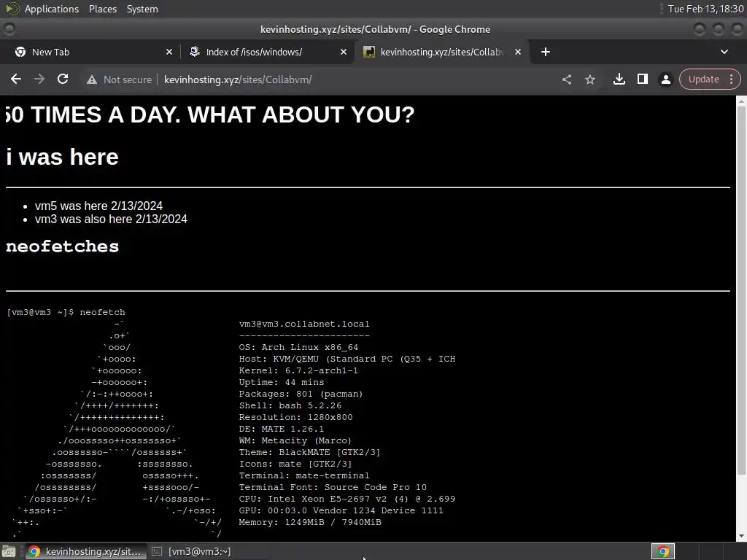Share this page via share icon
This screenshot has height=560, width=747.
566,79
